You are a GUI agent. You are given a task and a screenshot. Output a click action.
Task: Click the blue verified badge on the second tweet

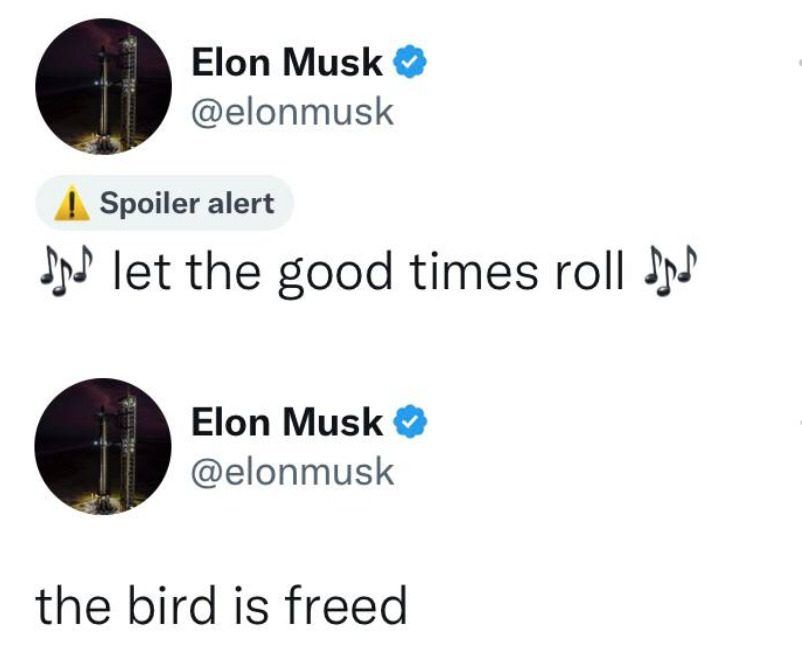(410, 421)
